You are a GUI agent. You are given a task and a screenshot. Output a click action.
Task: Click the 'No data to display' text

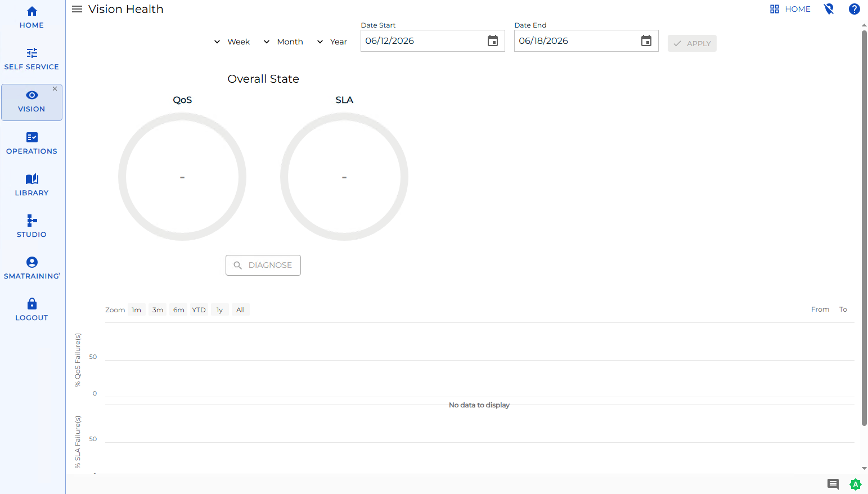click(x=479, y=405)
